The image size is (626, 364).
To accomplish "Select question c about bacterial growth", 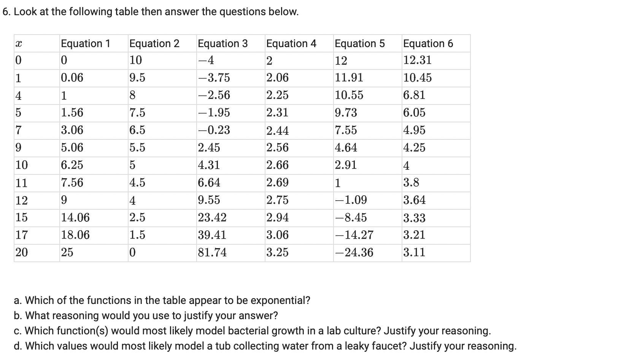I will click(252, 331).
